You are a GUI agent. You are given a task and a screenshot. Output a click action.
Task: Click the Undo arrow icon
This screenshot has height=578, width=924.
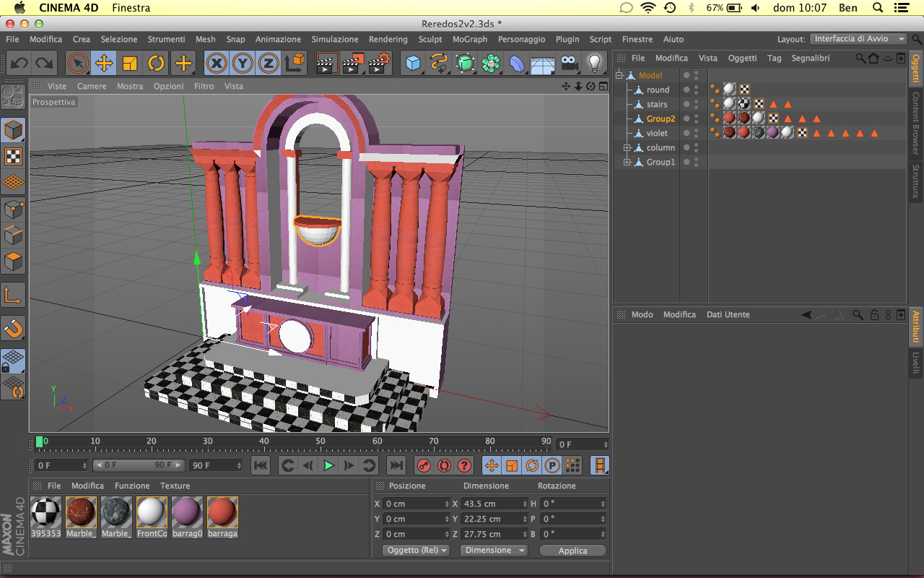[x=19, y=64]
